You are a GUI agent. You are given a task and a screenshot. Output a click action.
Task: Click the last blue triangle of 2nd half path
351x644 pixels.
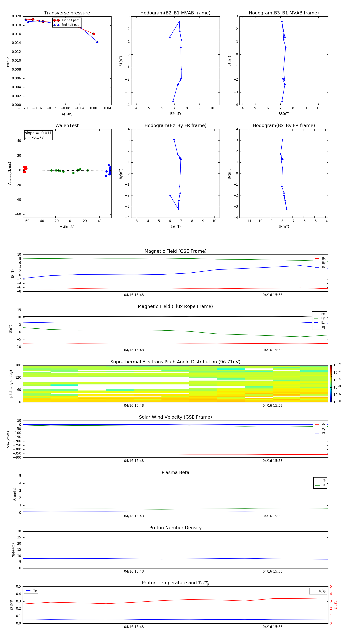pos(97,42)
